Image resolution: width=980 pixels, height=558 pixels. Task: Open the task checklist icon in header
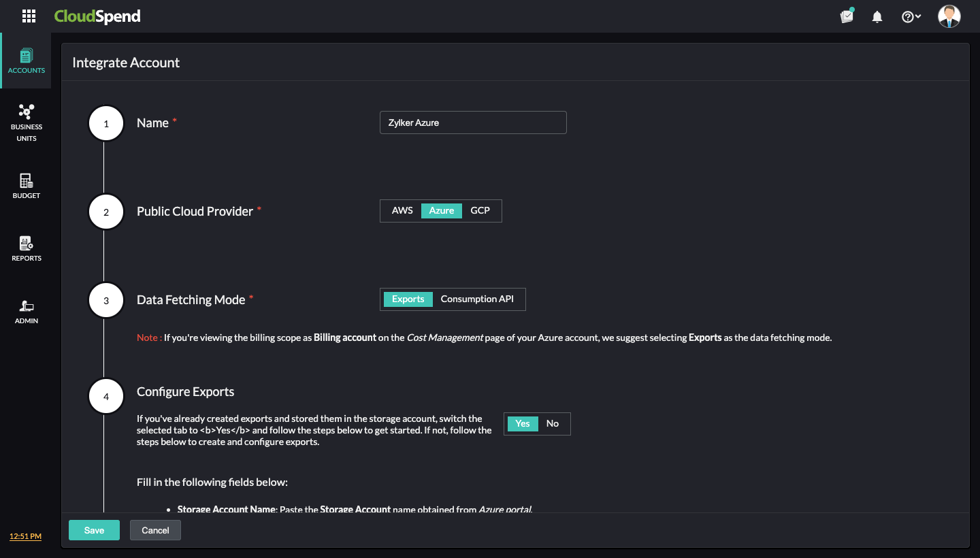(x=847, y=16)
